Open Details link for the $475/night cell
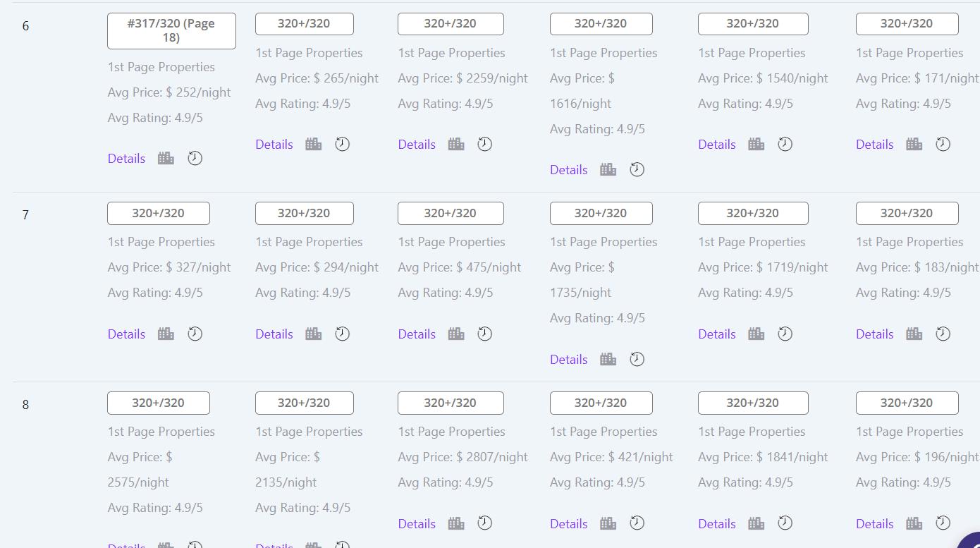Screen dimensions: 980x548 (x=417, y=334)
